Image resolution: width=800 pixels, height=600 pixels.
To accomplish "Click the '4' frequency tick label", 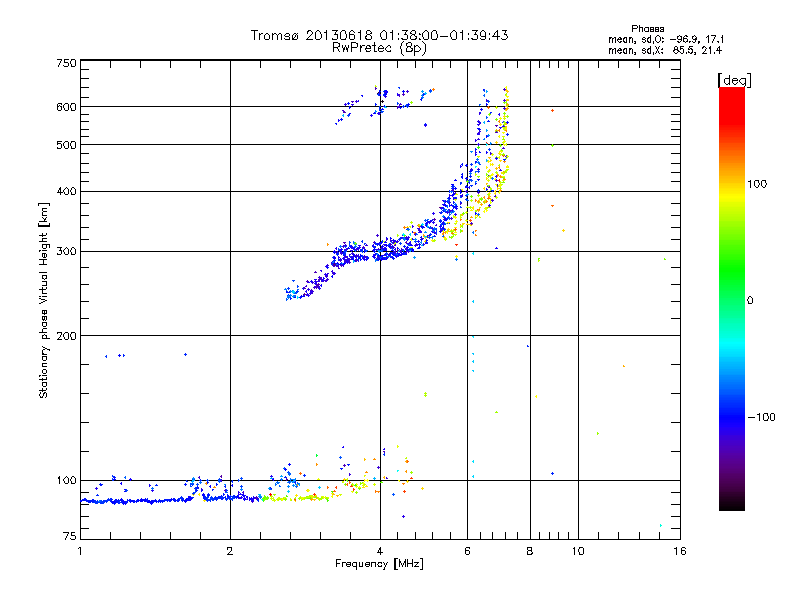I will pyautogui.click(x=380, y=551).
